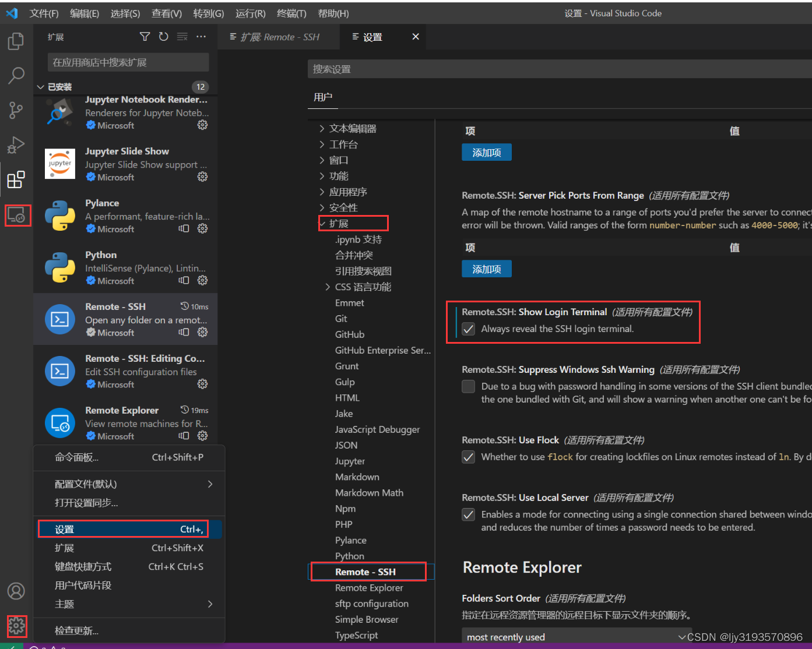Toggle Show Login Terminal checkbox
This screenshot has height=649, width=812.
click(468, 329)
